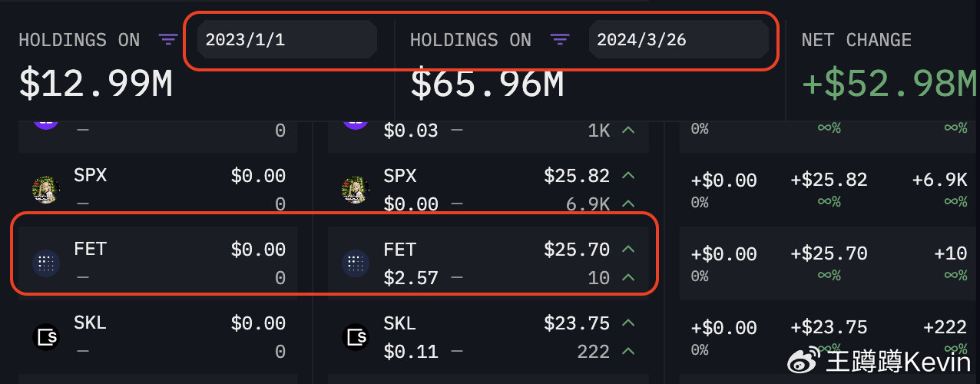Click the filter icon beside second Holdings On
The height and width of the screenshot is (384, 980).
click(560, 40)
